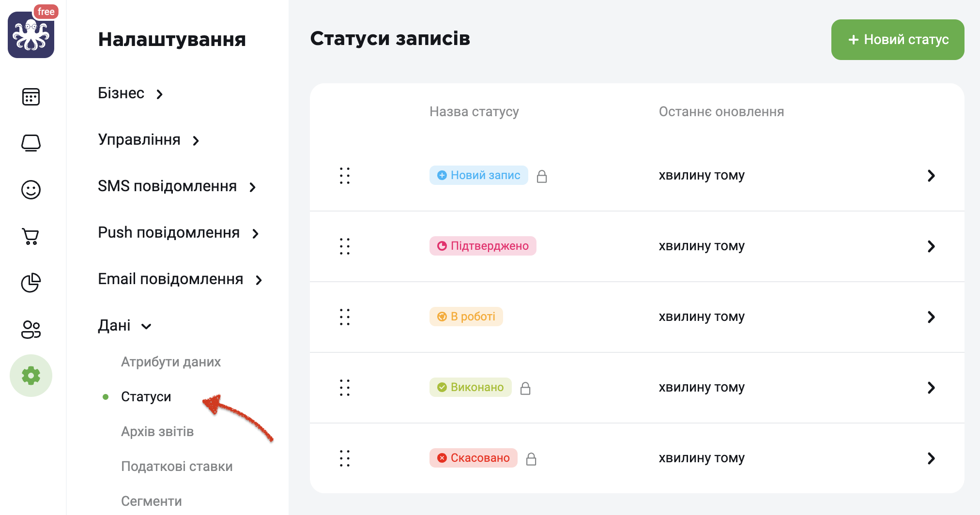Click the free plan badge
Viewport: 980px width, 515px height.
(x=46, y=12)
